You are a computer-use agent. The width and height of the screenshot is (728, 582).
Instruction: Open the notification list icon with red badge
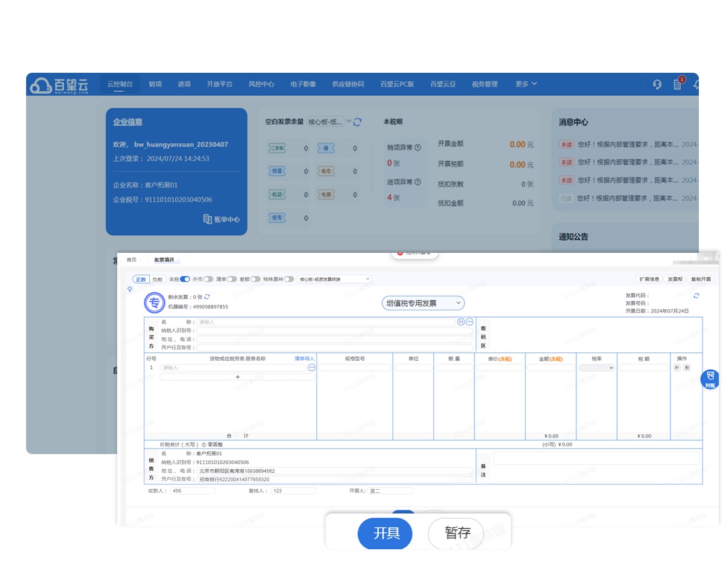[x=678, y=84]
